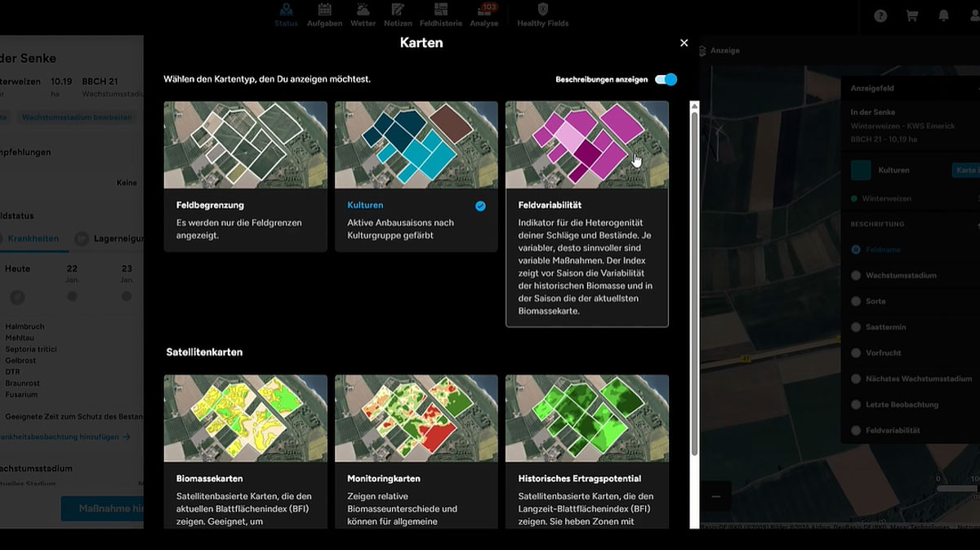Viewport: 980px width, 550px height.
Task: Select the Feldbegrenzung map type card
Action: coord(245,175)
